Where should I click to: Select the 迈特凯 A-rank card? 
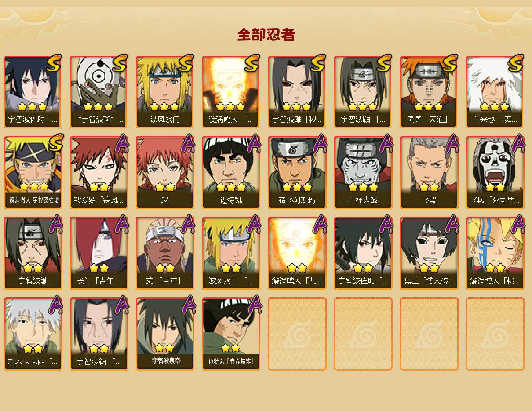click(231, 172)
